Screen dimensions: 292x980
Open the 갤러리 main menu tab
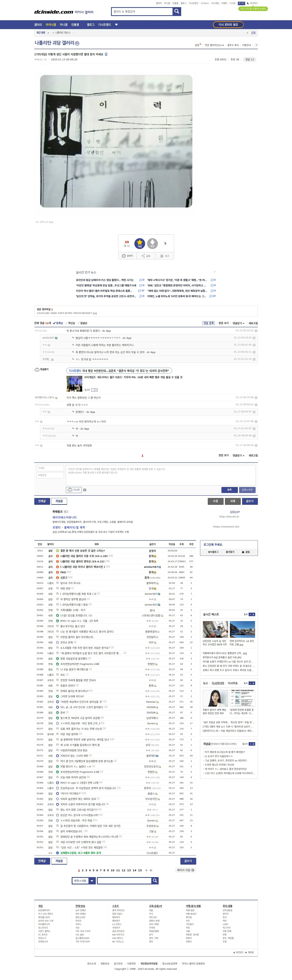[38, 25]
